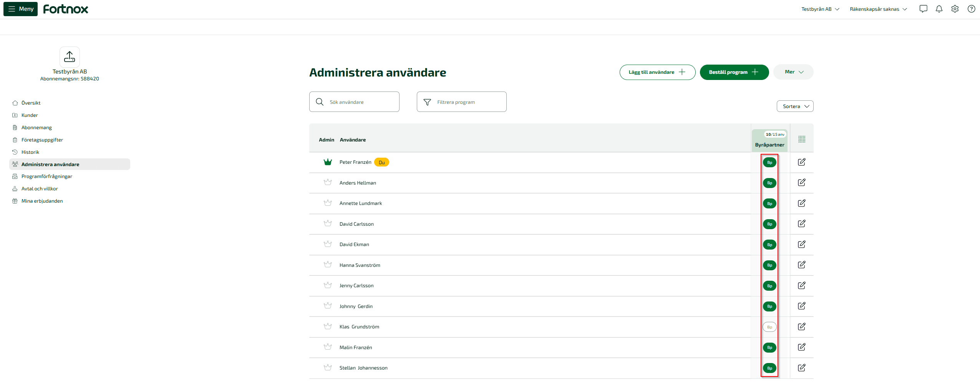Viewport: 980px width, 388px height.
Task: Toggle admin crown for Annette Lundmark
Action: [x=328, y=203]
